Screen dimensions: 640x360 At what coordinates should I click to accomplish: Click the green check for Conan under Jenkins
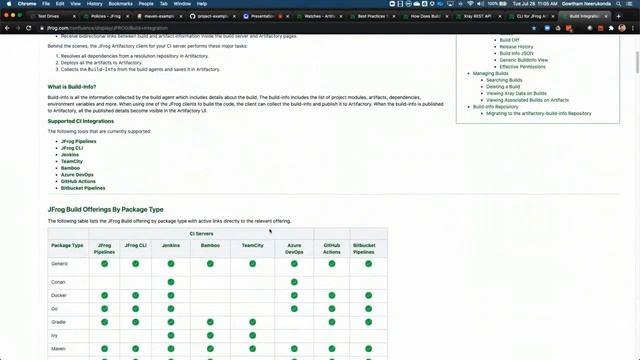(171, 282)
